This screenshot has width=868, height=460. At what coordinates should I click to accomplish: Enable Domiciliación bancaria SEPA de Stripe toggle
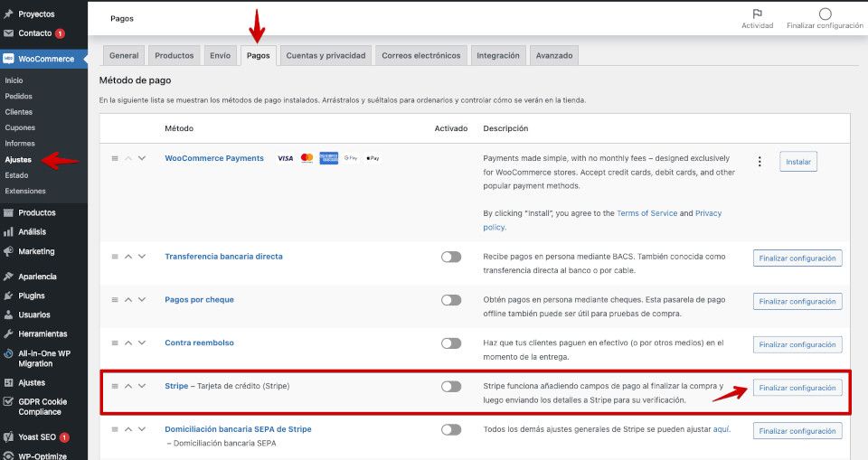coord(451,429)
